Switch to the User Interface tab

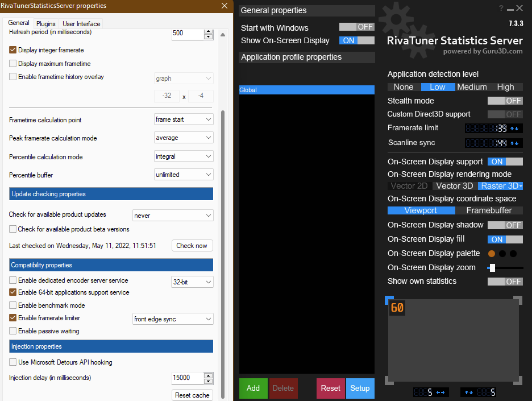click(81, 24)
